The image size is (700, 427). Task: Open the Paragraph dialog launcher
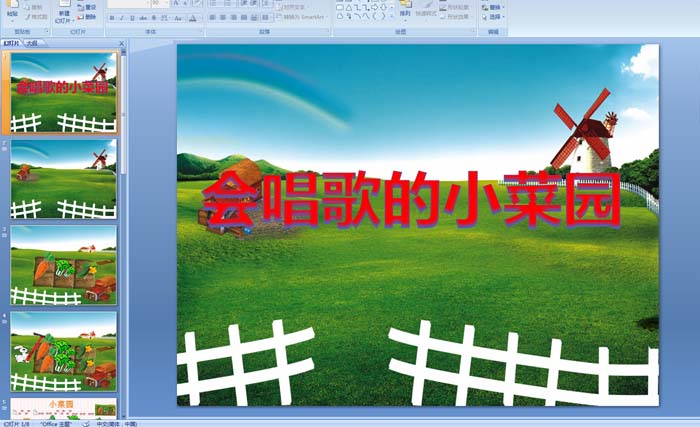pyautogui.click(x=328, y=31)
